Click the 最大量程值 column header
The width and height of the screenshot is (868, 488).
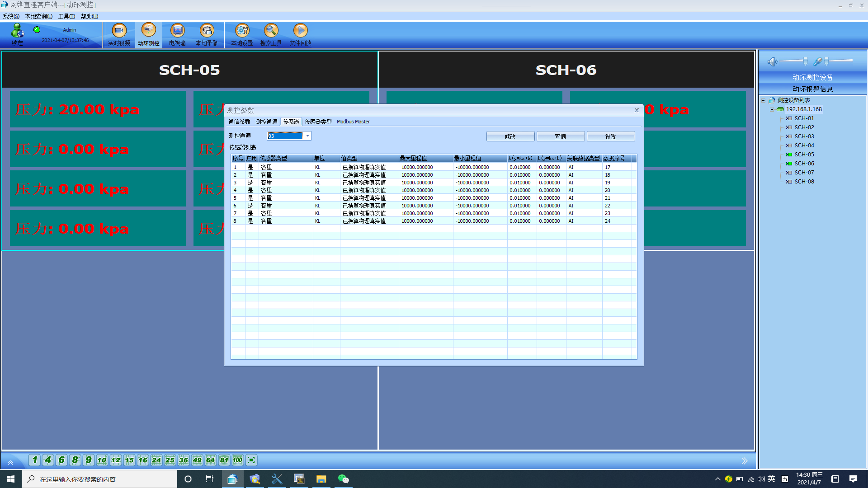425,158
